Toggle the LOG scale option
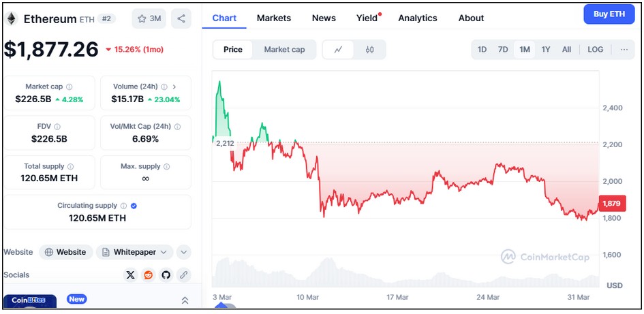This screenshot has height=314, width=644. tap(595, 50)
